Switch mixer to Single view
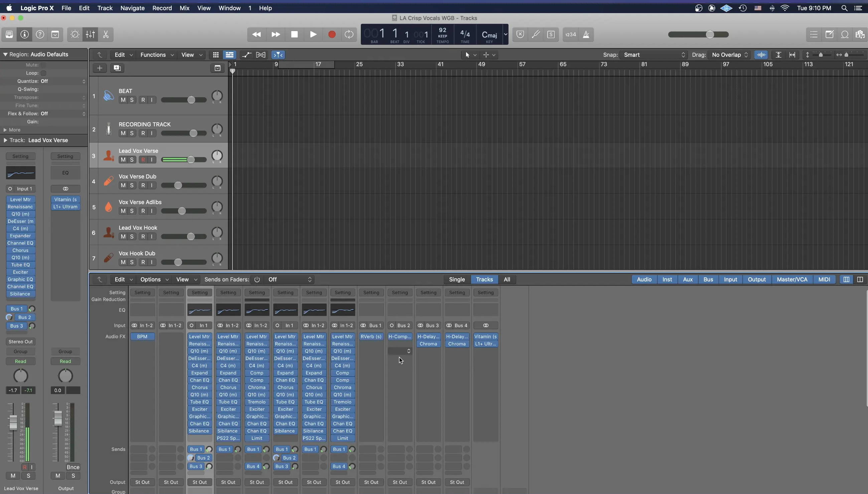The image size is (868, 494). (x=457, y=279)
